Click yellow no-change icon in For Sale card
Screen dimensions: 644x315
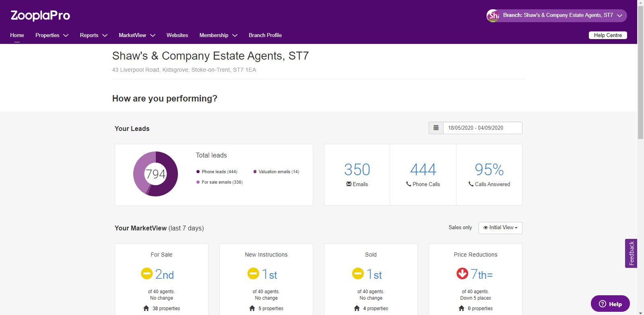147,274
